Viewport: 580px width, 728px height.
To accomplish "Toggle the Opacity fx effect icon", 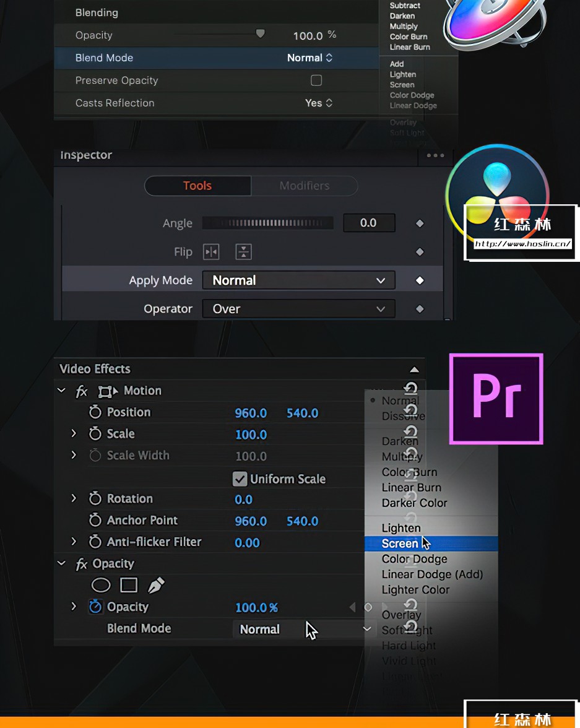I will tap(82, 564).
